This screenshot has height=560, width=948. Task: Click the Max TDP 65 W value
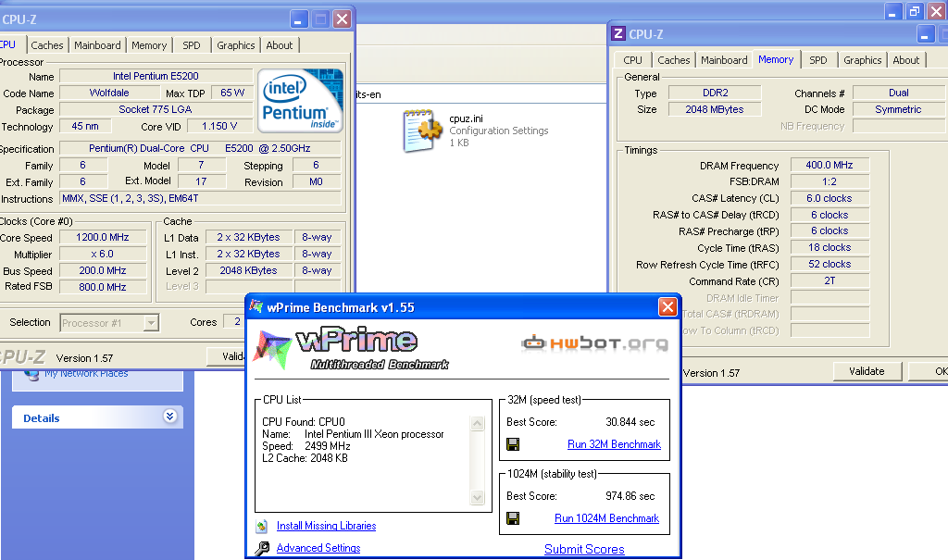(x=232, y=93)
